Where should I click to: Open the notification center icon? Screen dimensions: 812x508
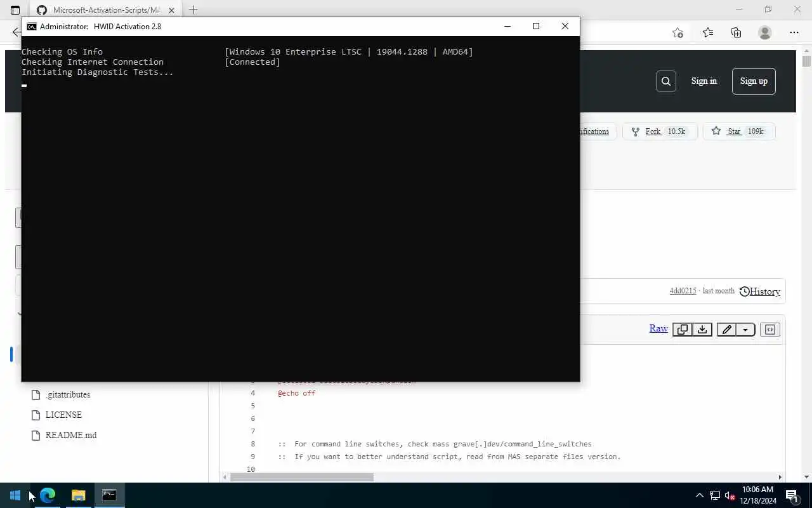point(792,495)
